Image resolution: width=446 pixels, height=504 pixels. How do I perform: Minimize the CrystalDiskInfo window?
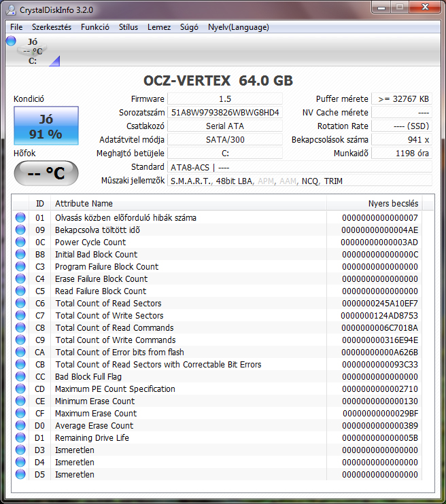pyautogui.click(x=381, y=7)
